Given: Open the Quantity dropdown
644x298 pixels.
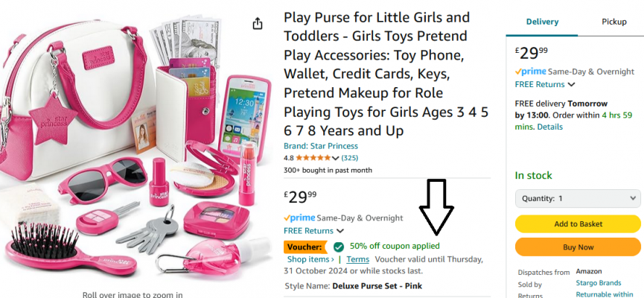Looking at the screenshot, I should coord(578,198).
